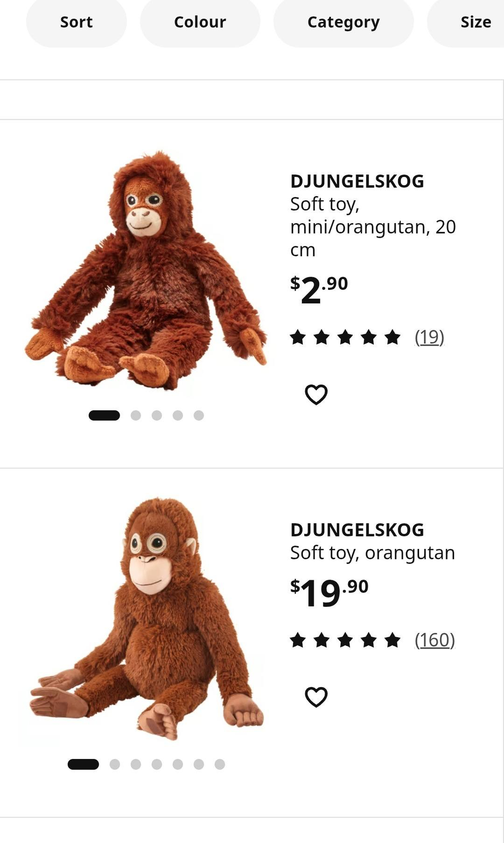Open the Colour filter
This screenshot has height=843, width=504.
(x=200, y=22)
